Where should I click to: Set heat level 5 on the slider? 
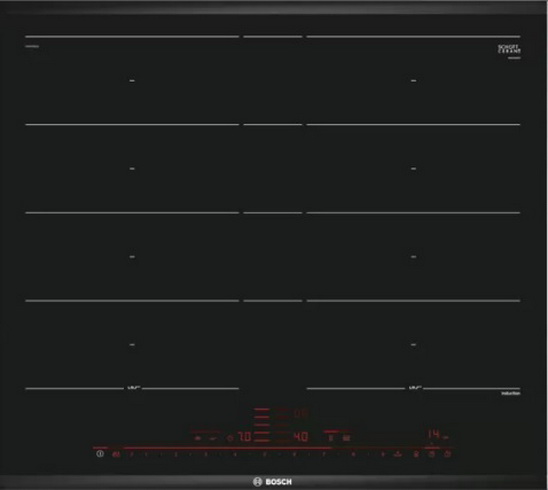click(265, 454)
